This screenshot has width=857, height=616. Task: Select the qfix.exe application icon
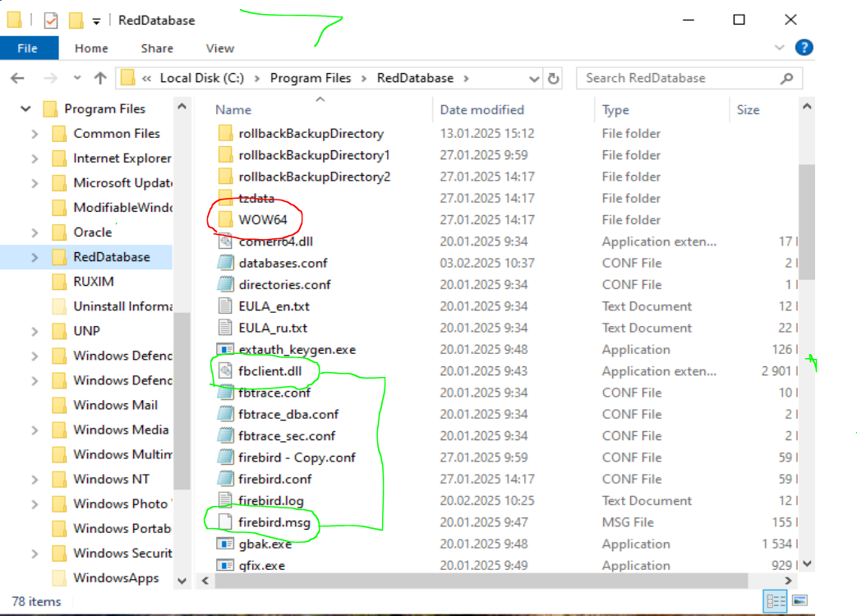coord(225,565)
